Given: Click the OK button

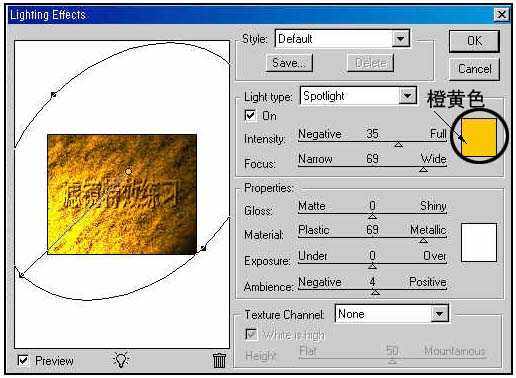Looking at the screenshot, I should pyautogui.click(x=474, y=41).
